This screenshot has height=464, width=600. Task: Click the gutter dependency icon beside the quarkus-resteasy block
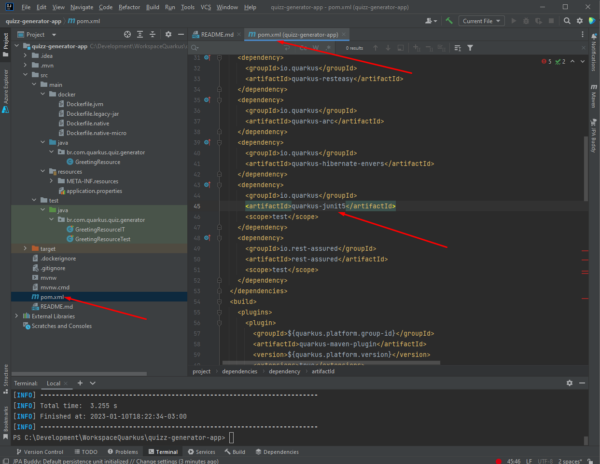[x=207, y=57]
